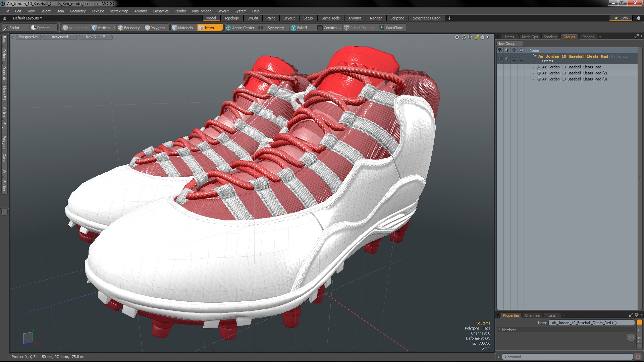Screen dimensions: 644x362
Task: Click the viewport zoom magnifier icon
Action: tap(470, 37)
